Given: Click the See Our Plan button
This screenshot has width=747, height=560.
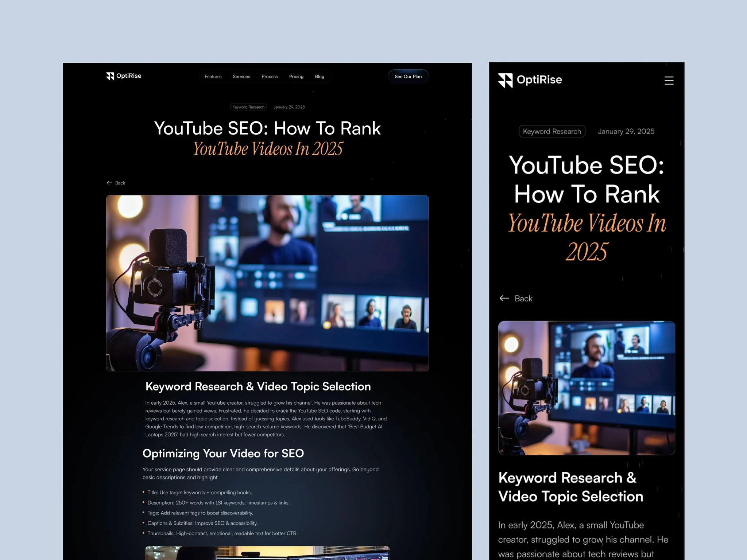Looking at the screenshot, I should (408, 76).
